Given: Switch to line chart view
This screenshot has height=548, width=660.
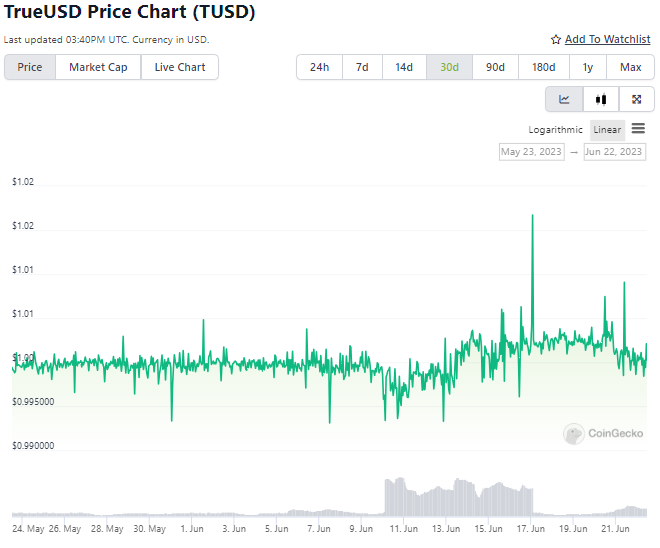Looking at the screenshot, I should (x=564, y=99).
